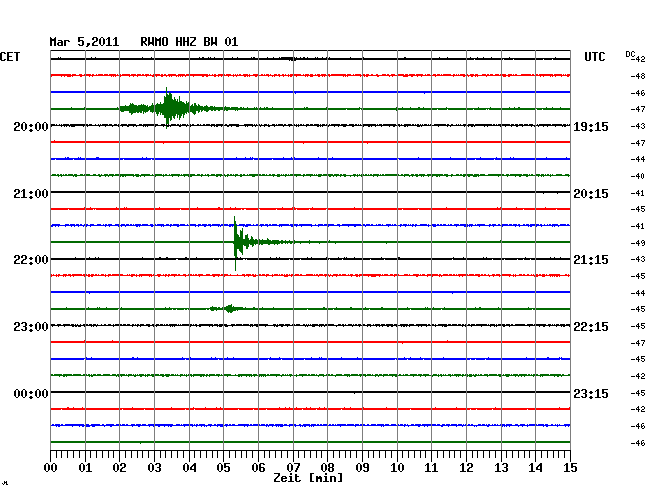Click the UTC time label "22:15"
The image size is (650, 494).
pos(591,327)
